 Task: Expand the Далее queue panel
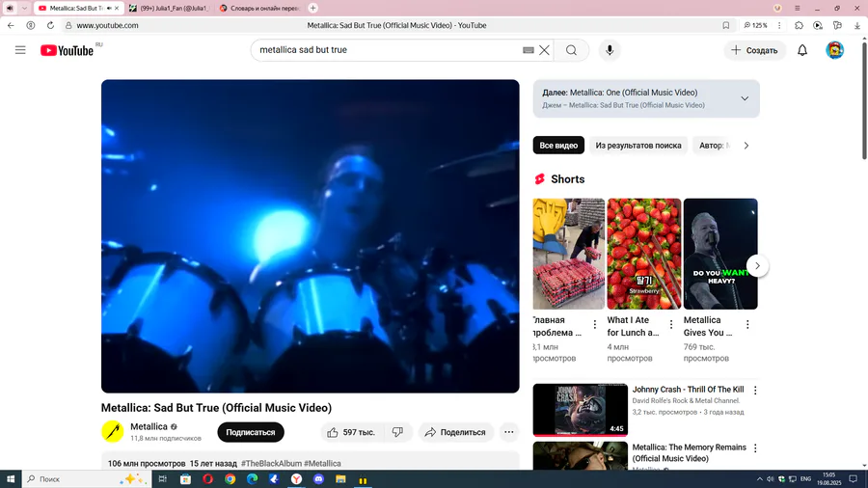[745, 98]
